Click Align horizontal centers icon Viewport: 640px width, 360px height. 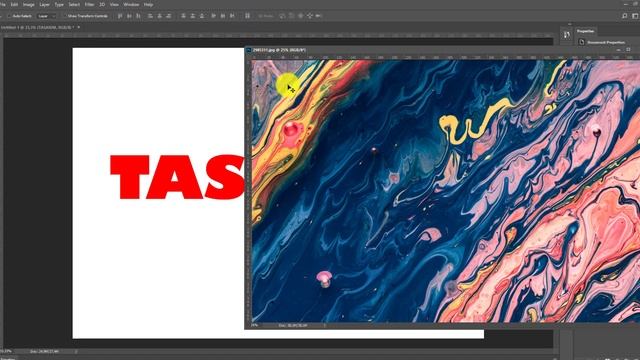click(x=159, y=16)
